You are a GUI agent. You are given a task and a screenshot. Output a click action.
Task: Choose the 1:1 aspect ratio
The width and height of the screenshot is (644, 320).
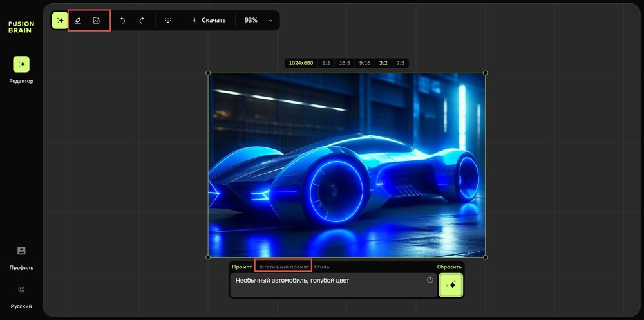(326, 63)
